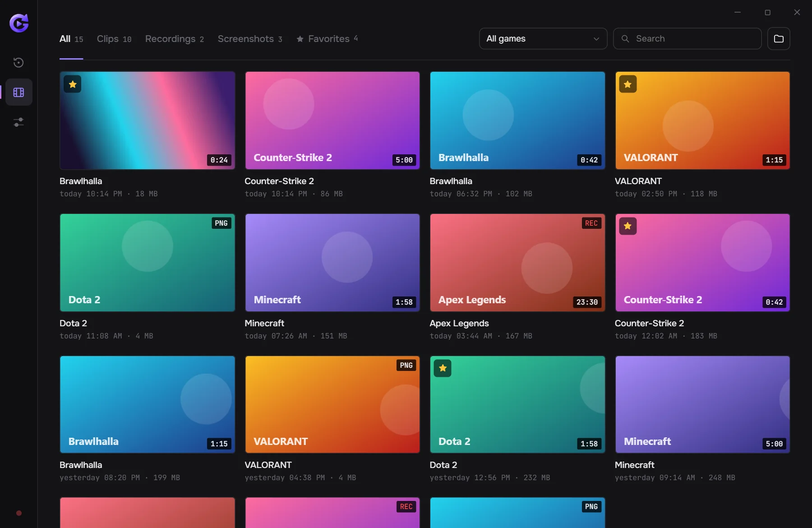Viewport: 812px width, 528px height.
Task: Open the settings sliders icon
Action: click(18, 122)
